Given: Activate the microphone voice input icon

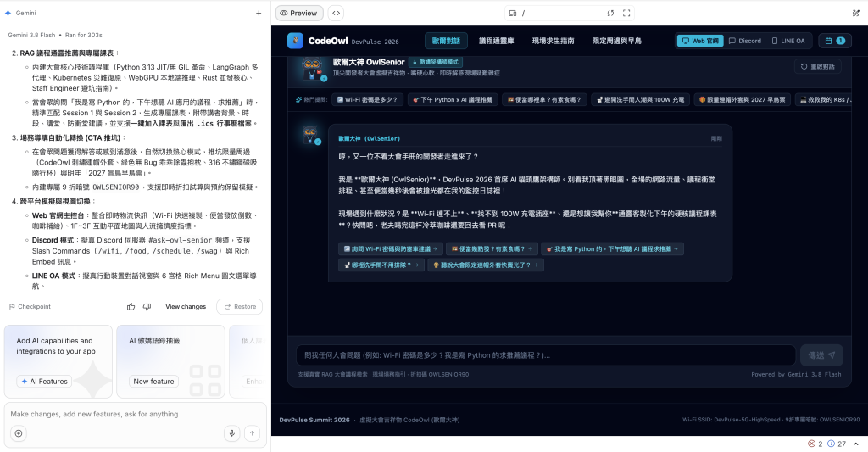Looking at the screenshot, I should (232, 433).
